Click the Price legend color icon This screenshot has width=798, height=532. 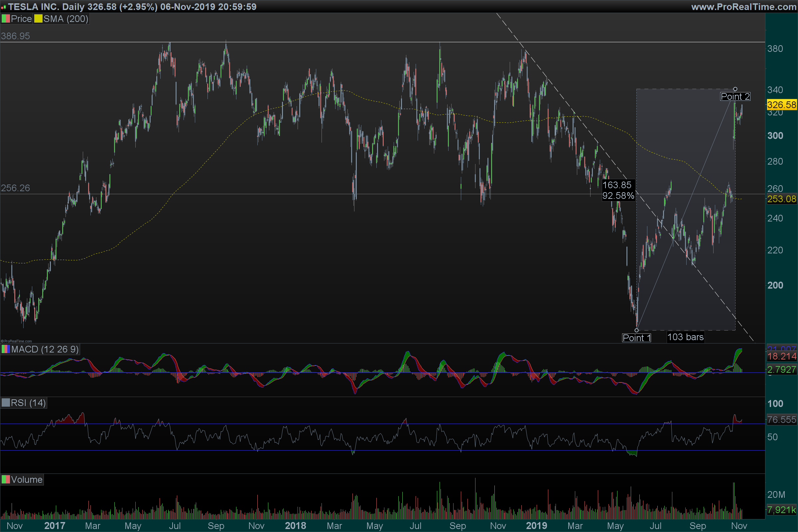(x=6, y=19)
